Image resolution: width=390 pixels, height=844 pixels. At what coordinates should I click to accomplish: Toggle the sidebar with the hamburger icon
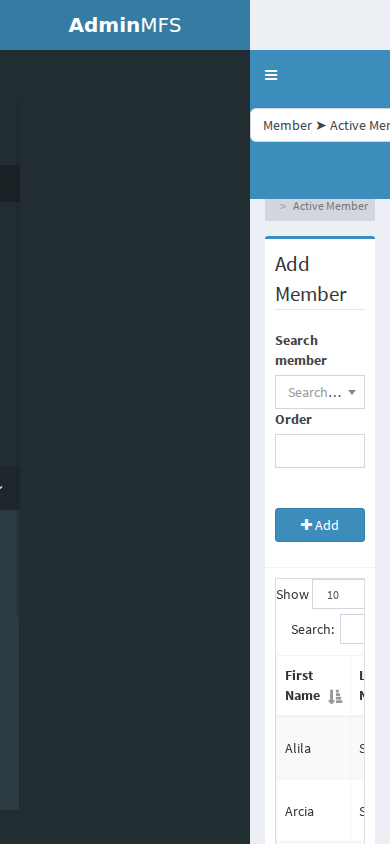click(271, 75)
